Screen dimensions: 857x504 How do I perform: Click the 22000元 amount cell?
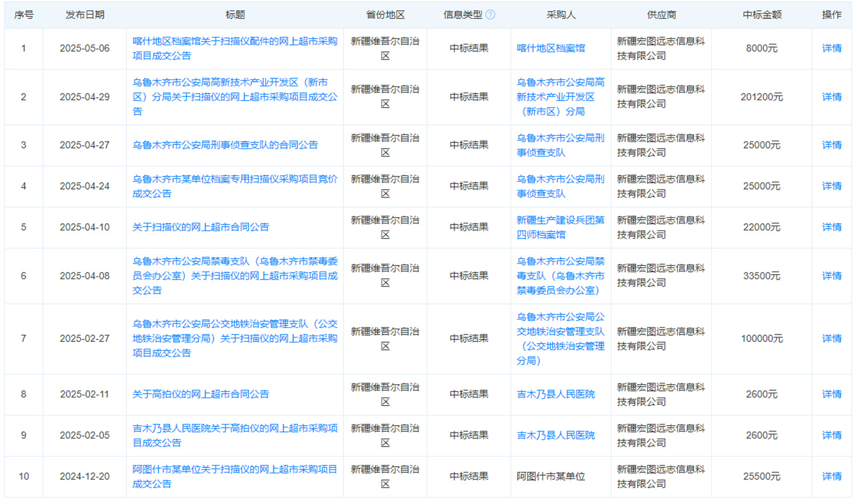pos(762,227)
